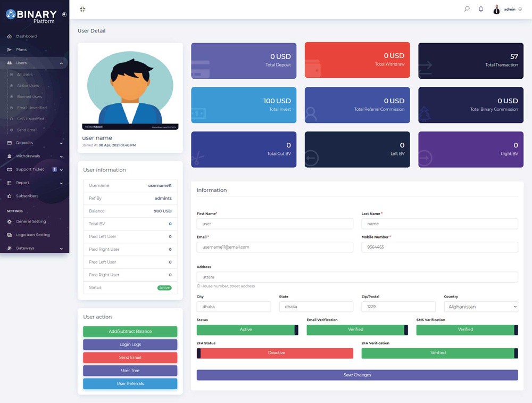The width and height of the screenshot is (532, 403).
Task: Click the Logo Icon Setting image icon
Action: point(10,235)
